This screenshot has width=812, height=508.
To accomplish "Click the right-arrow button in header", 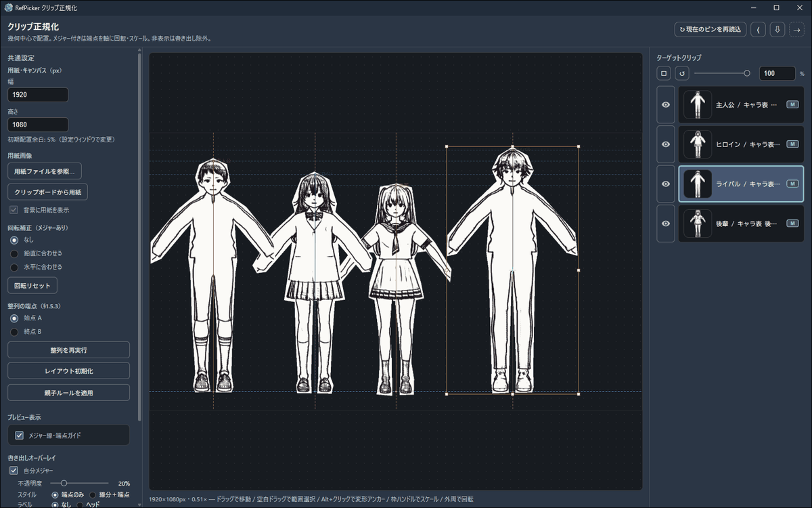I will 796,29.
